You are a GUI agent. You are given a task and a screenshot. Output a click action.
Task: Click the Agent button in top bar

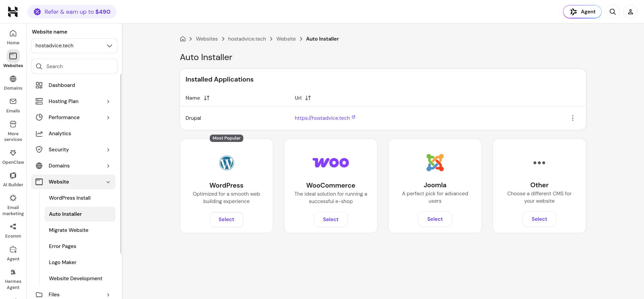[x=582, y=12]
